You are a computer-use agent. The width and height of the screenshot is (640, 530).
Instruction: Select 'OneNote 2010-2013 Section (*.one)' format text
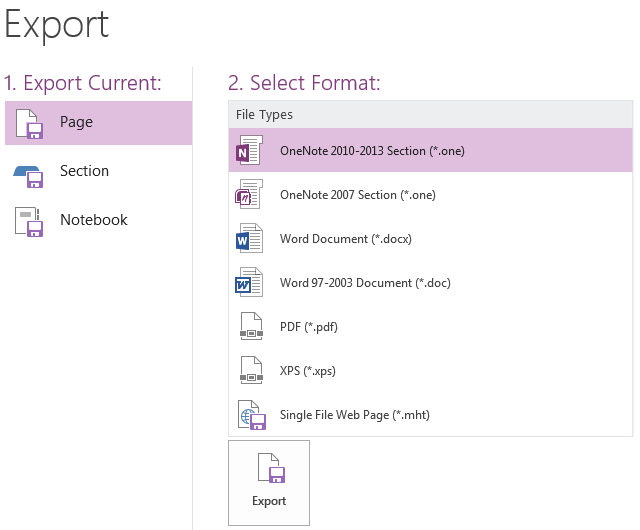point(372,151)
